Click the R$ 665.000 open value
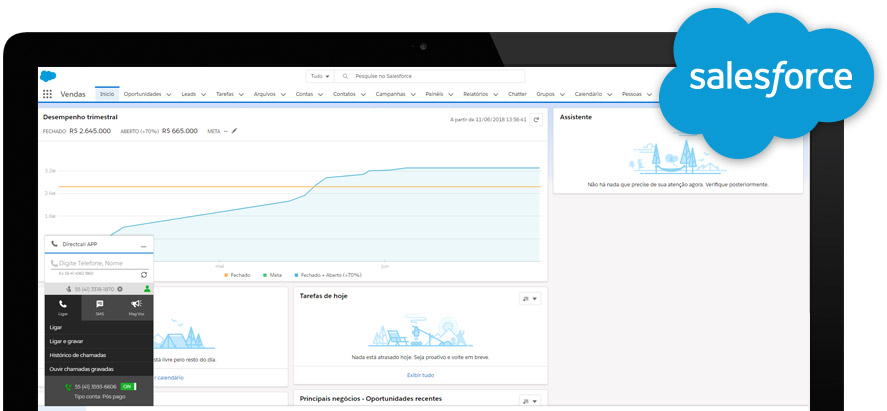The image size is (887, 411). (x=180, y=131)
